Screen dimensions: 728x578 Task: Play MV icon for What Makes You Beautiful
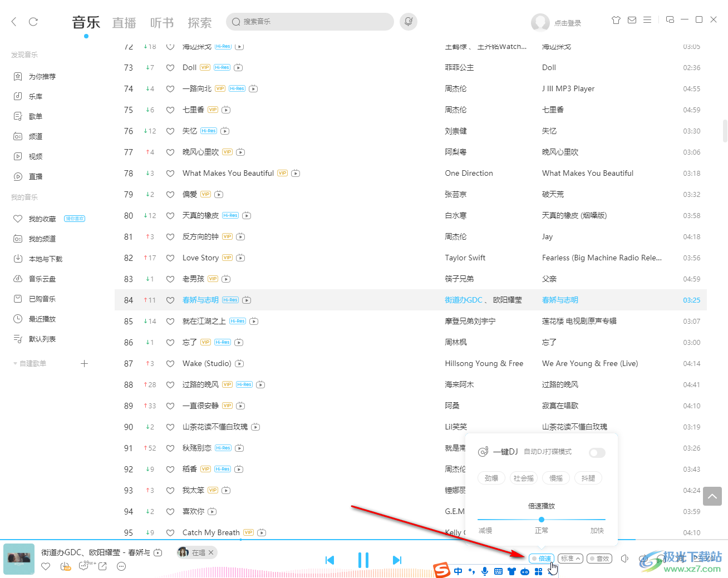(x=296, y=174)
